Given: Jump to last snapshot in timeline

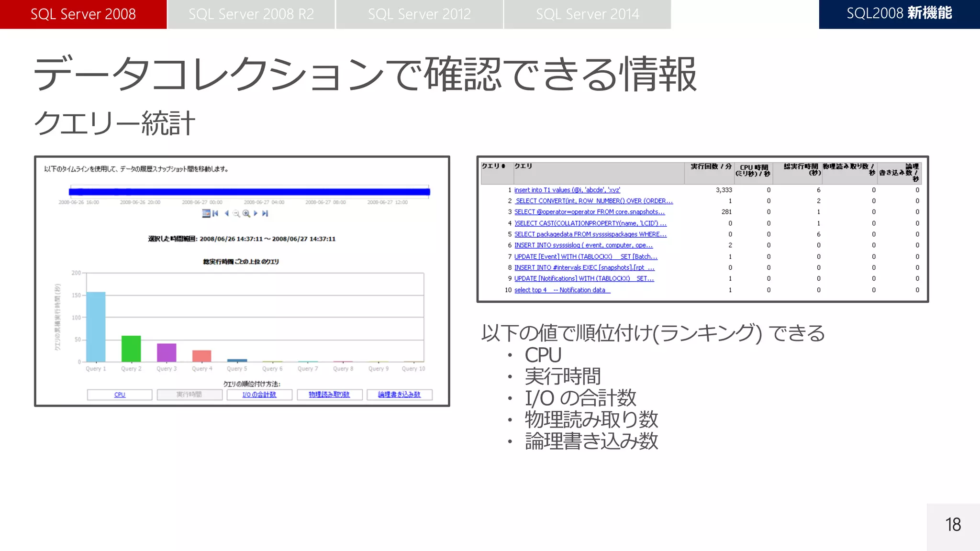Looking at the screenshot, I should [265, 213].
